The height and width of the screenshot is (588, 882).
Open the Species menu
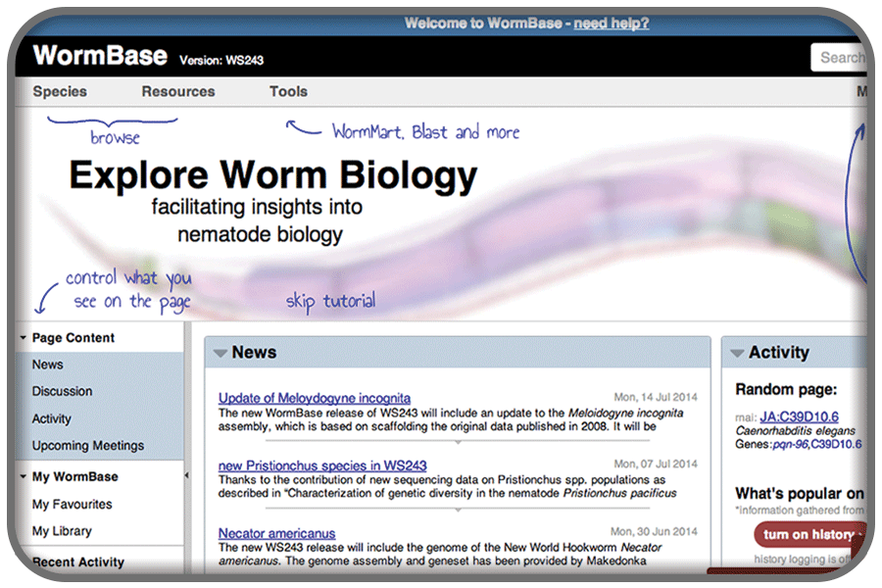click(x=60, y=91)
